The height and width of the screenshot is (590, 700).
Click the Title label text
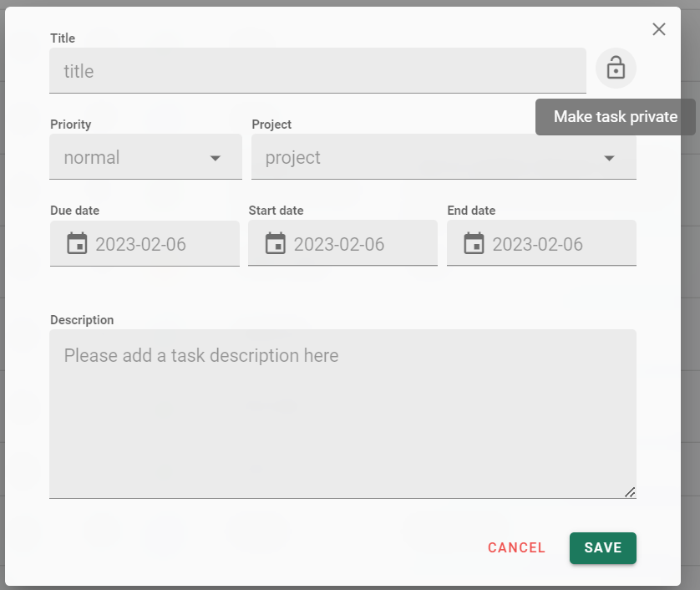click(x=63, y=38)
